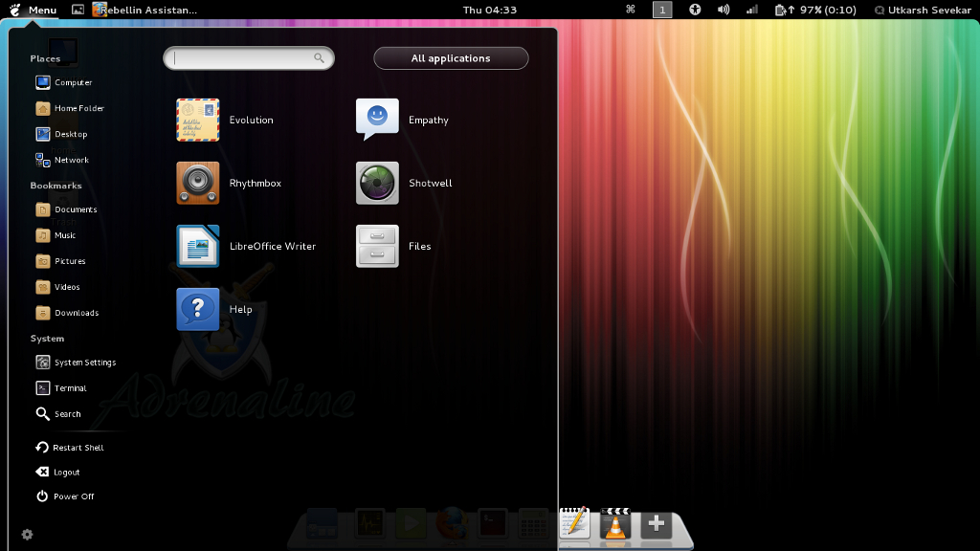Screen dimensions: 980x551
Task: Open the Evolution email client
Action: (x=197, y=120)
